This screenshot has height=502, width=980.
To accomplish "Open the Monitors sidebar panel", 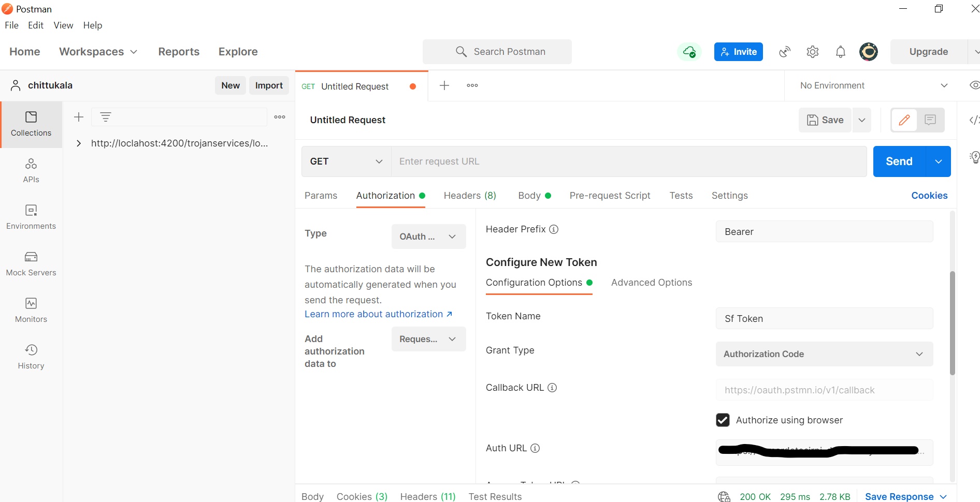I will point(31,311).
